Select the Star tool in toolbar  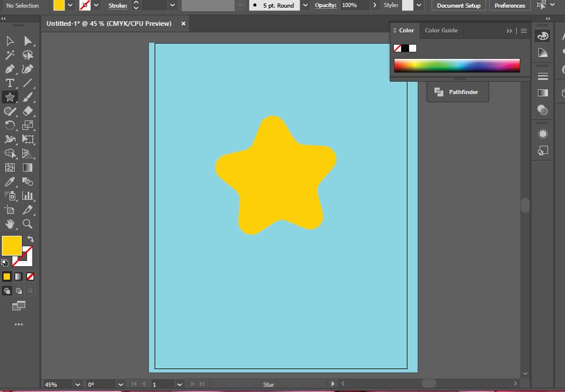tap(10, 97)
